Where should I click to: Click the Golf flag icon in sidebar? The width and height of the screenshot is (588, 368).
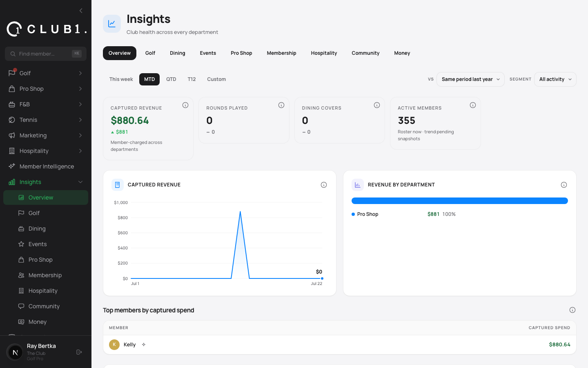[x=12, y=73]
